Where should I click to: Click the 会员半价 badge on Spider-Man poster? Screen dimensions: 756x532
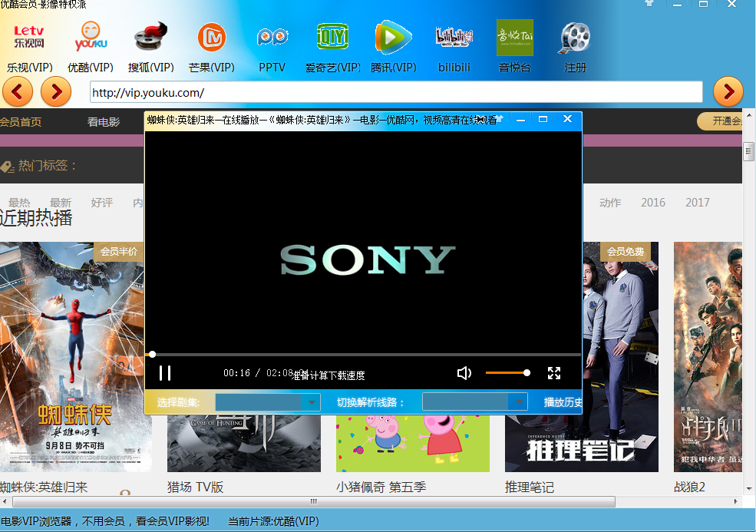[x=119, y=251]
